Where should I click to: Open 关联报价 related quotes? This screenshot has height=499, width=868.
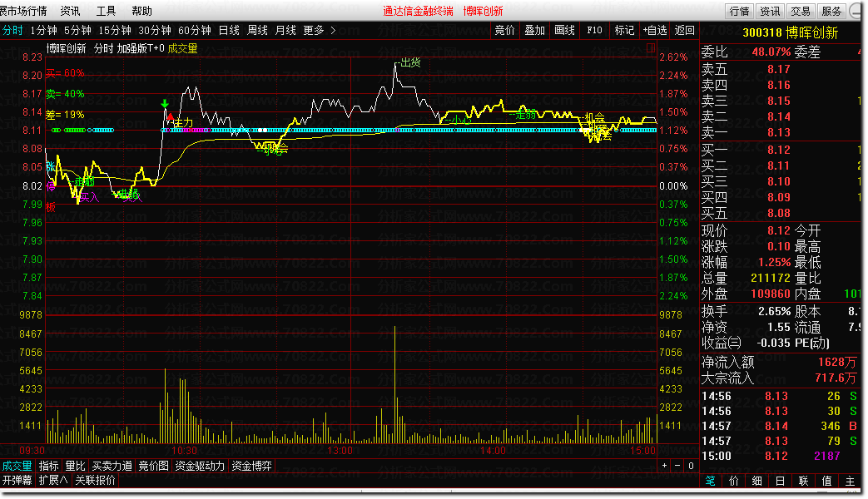[95, 480]
